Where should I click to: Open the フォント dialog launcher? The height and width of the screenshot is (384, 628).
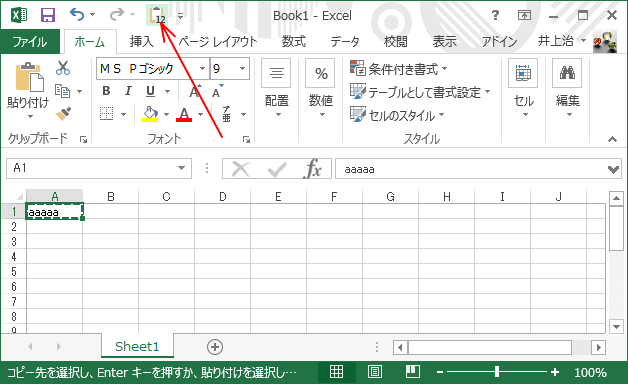pos(246,139)
